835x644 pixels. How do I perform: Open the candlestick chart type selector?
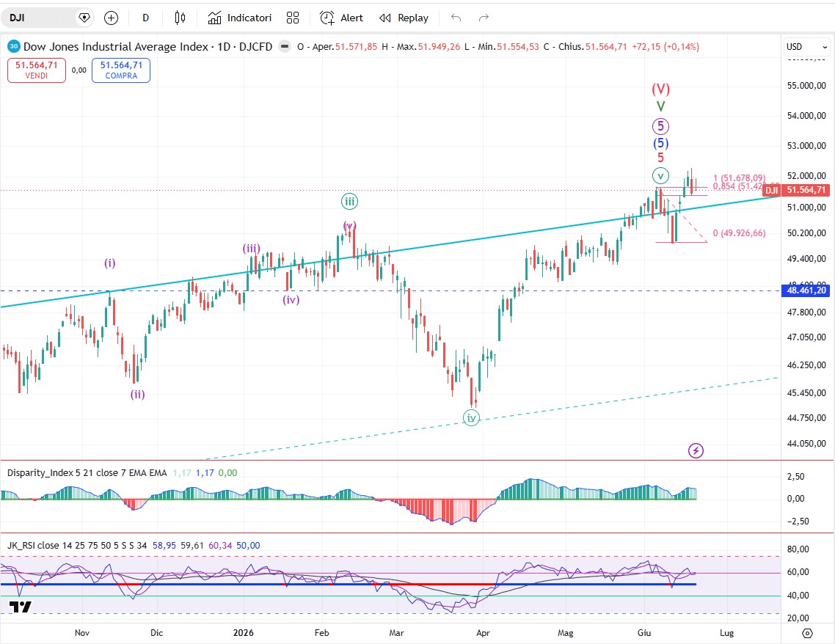(x=180, y=18)
